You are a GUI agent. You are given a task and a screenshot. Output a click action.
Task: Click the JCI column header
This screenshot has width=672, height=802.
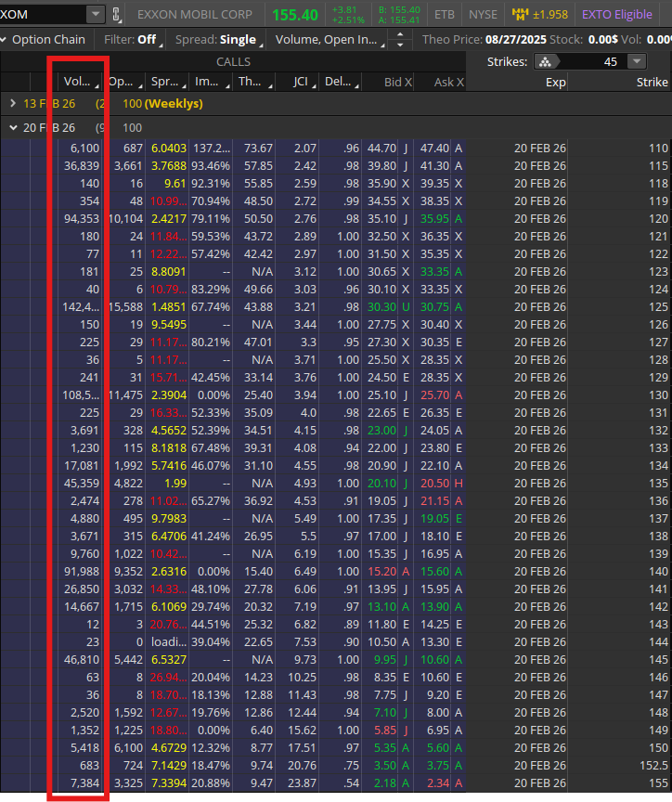click(297, 82)
